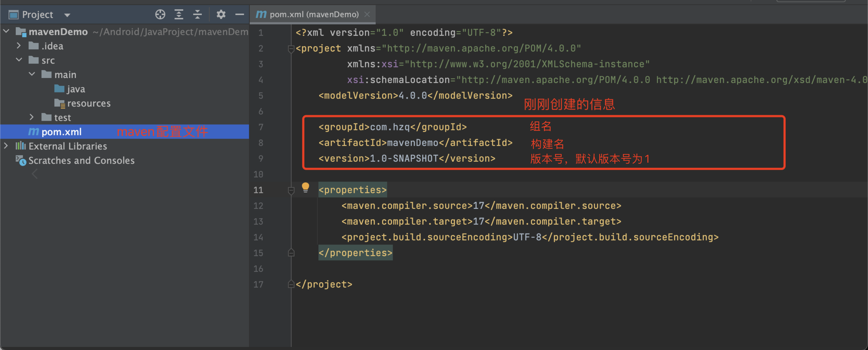
Task: Click the Scratches and Consoles icon
Action: point(21,160)
